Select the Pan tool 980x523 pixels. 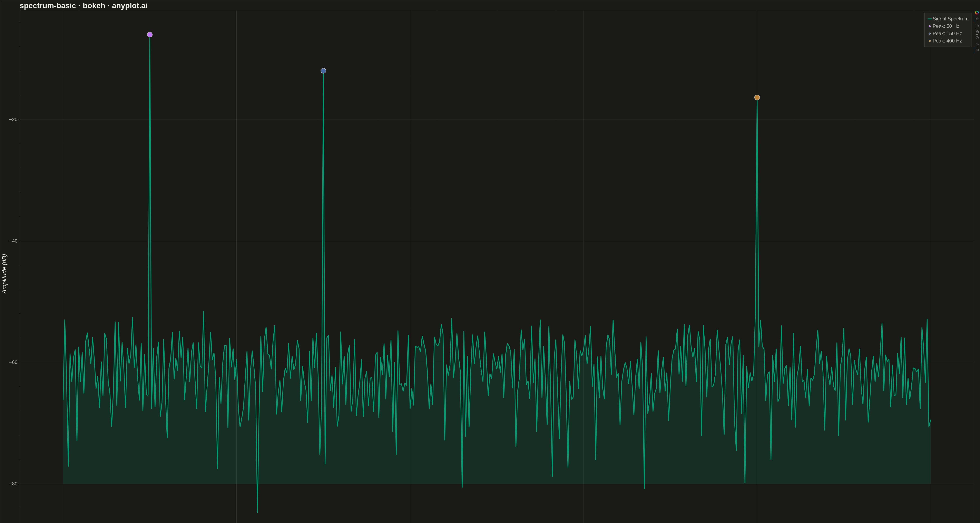(x=977, y=19)
